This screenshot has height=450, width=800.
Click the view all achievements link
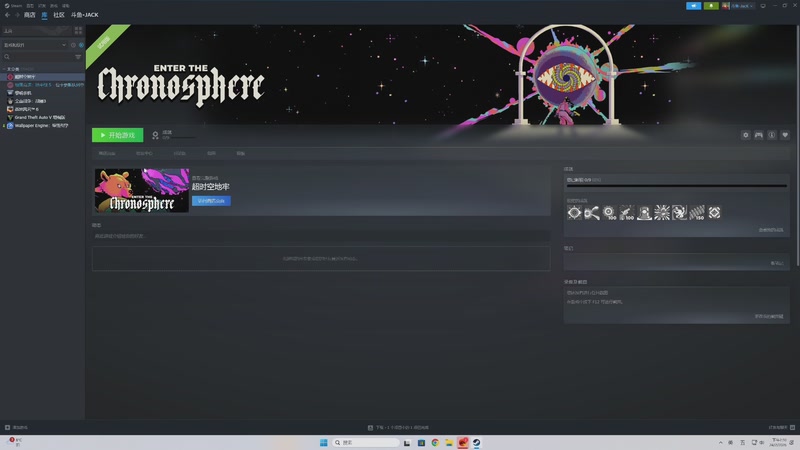point(770,230)
